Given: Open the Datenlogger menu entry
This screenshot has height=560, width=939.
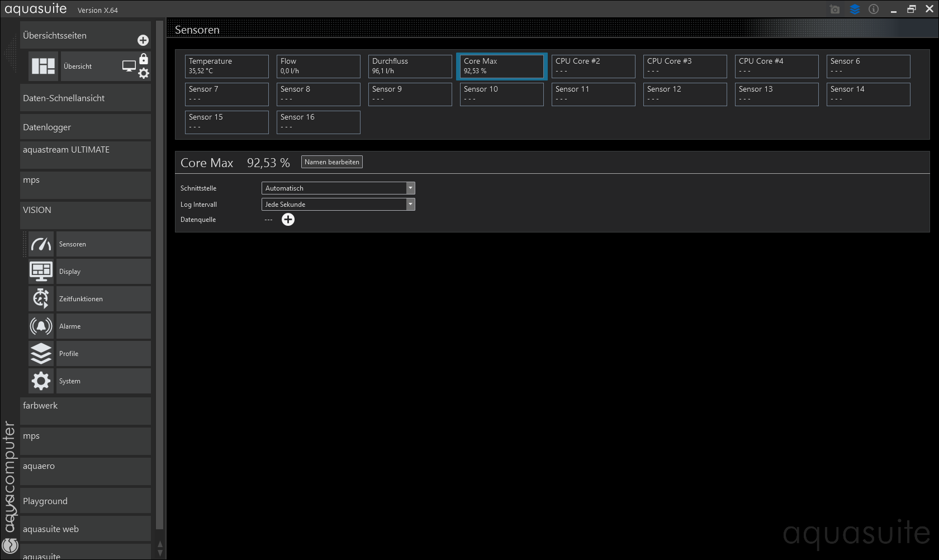Looking at the screenshot, I should pos(85,127).
